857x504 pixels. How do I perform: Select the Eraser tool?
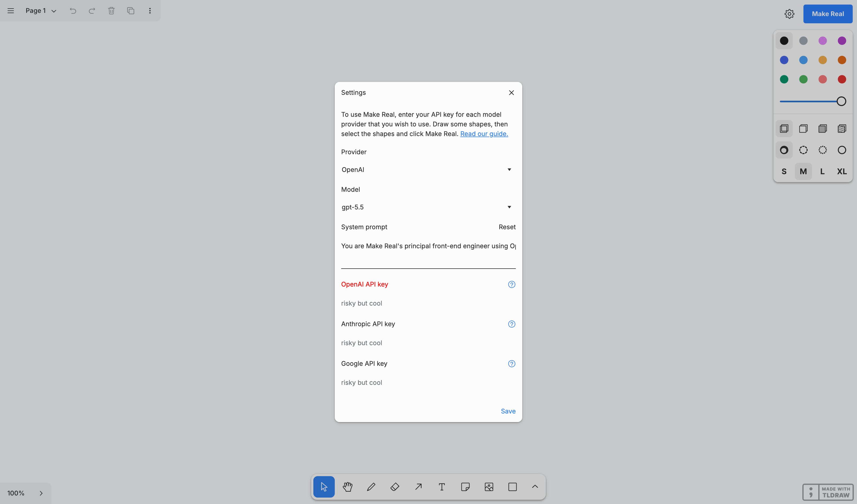[x=394, y=487]
